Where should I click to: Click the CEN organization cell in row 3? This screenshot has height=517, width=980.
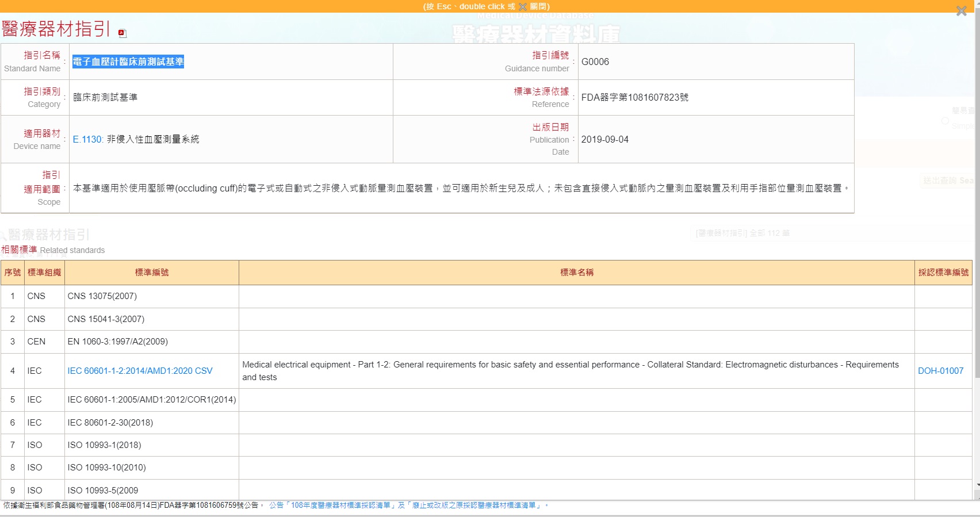pyautogui.click(x=44, y=342)
